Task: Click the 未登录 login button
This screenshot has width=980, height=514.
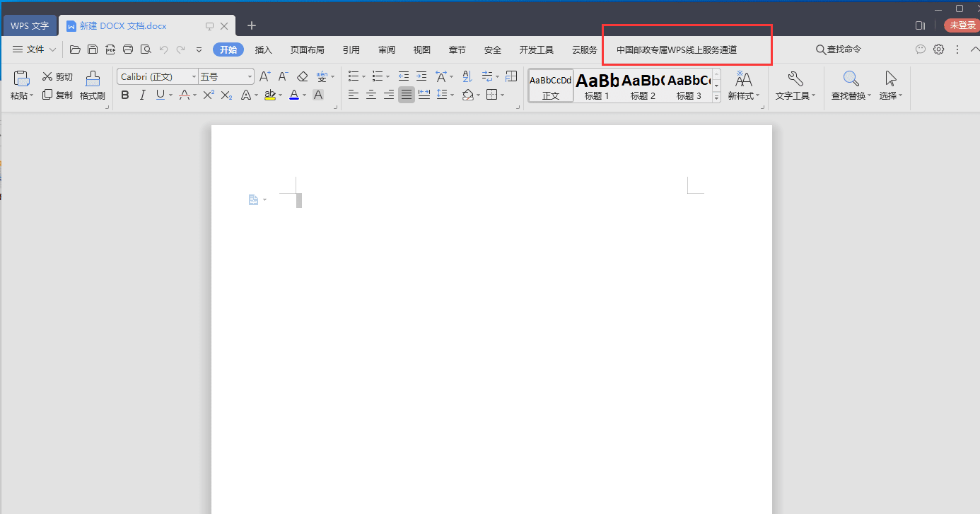Action: (962, 25)
